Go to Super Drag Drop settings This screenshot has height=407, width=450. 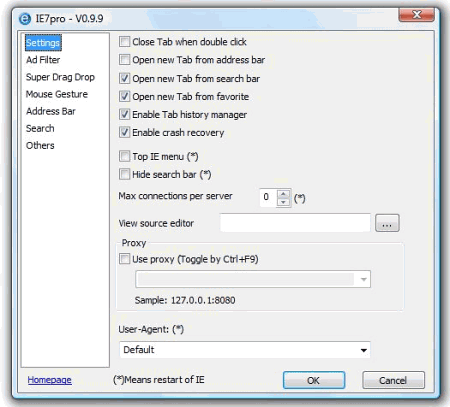(60, 77)
